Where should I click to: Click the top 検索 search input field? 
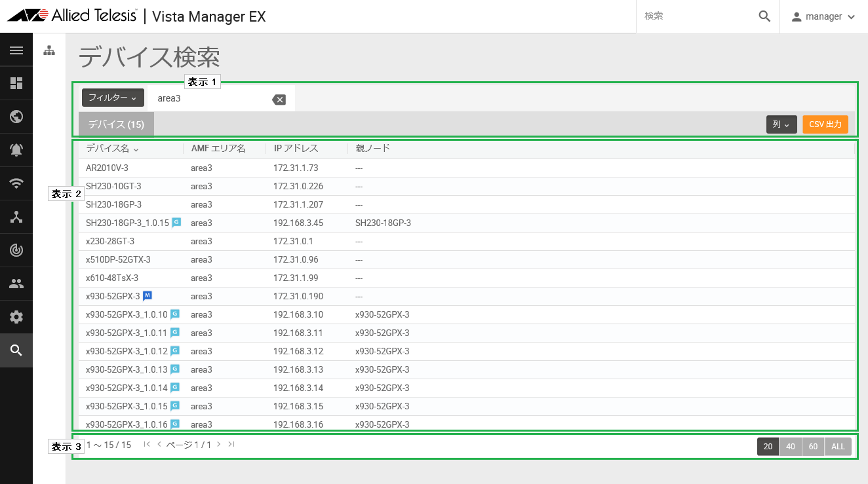698,16
